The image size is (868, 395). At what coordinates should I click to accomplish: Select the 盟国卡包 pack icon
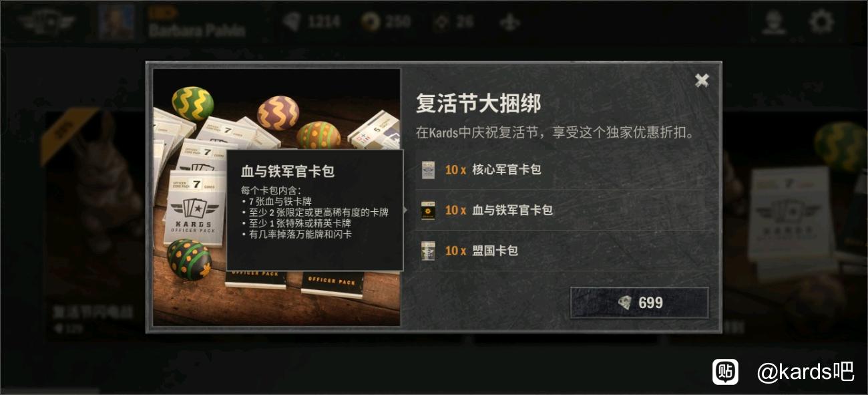point(428,251)
